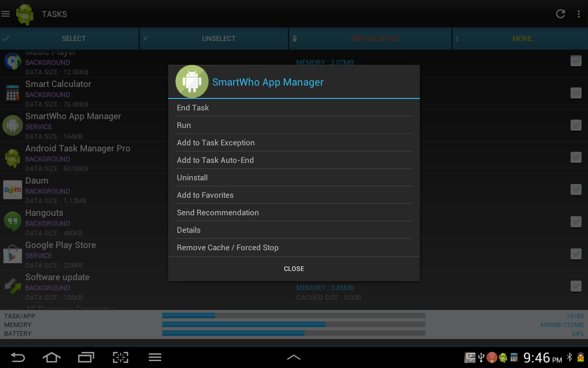Screen dimensions: 588x368
Task: Tap the USB connection status icon
Action: pyautogui.click(x=481, y=357)
